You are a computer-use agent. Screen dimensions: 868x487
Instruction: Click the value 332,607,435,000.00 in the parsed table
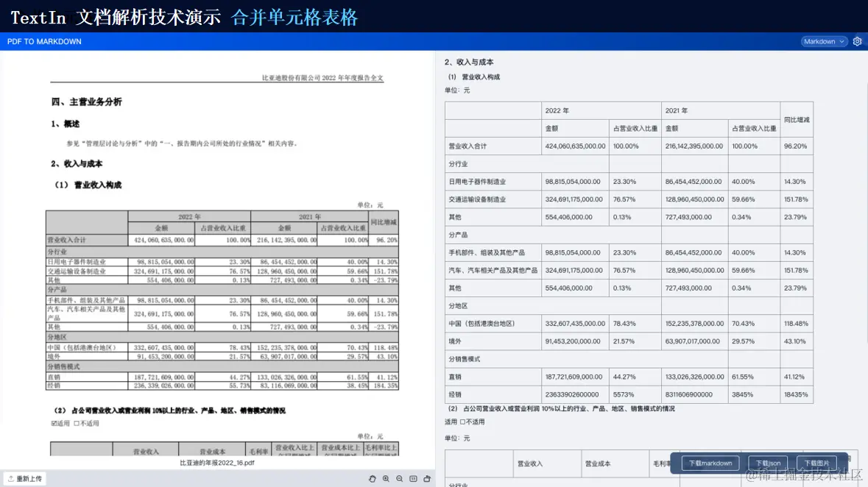[574, 323]
